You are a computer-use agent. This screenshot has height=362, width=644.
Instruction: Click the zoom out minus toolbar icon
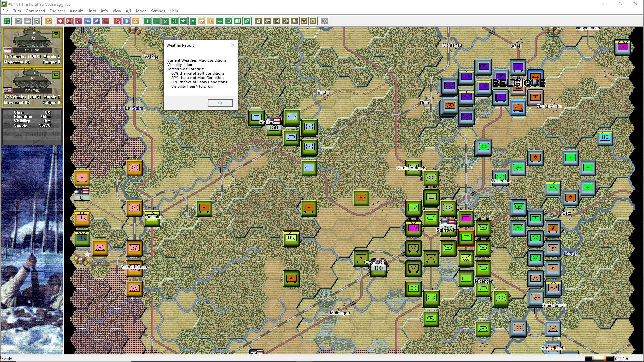[156, 21]
